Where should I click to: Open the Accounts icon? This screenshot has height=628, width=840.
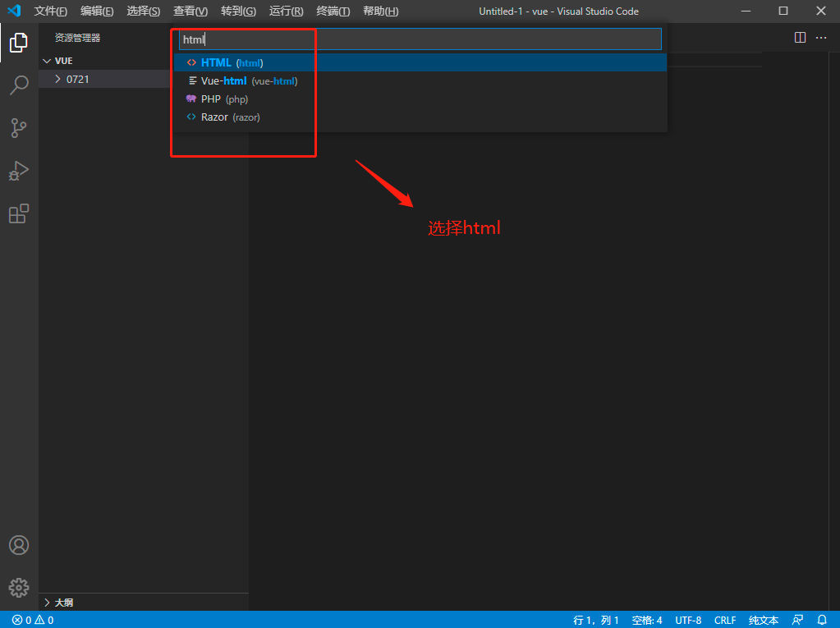coord(19,545)
